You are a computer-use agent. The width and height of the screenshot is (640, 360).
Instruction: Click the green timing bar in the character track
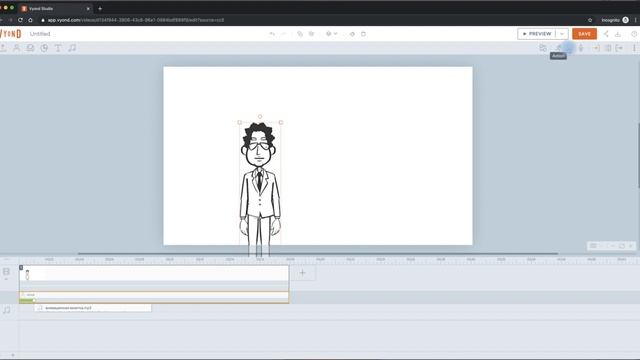27,300
